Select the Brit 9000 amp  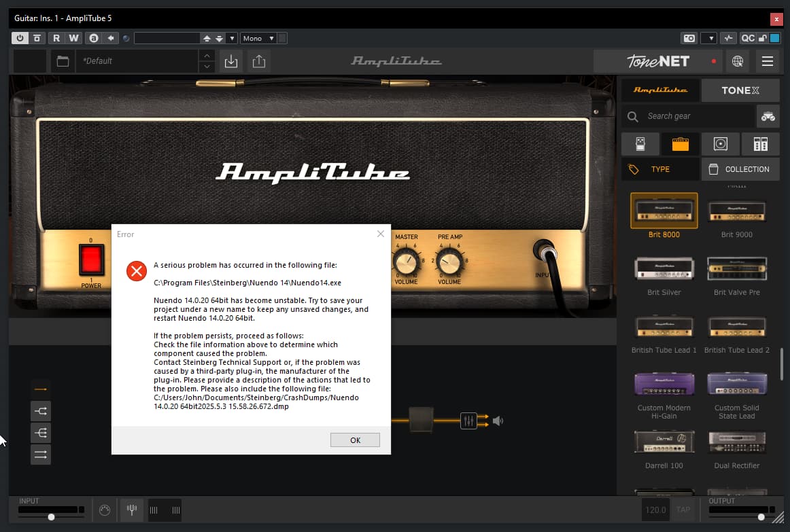tap(736, 217)
